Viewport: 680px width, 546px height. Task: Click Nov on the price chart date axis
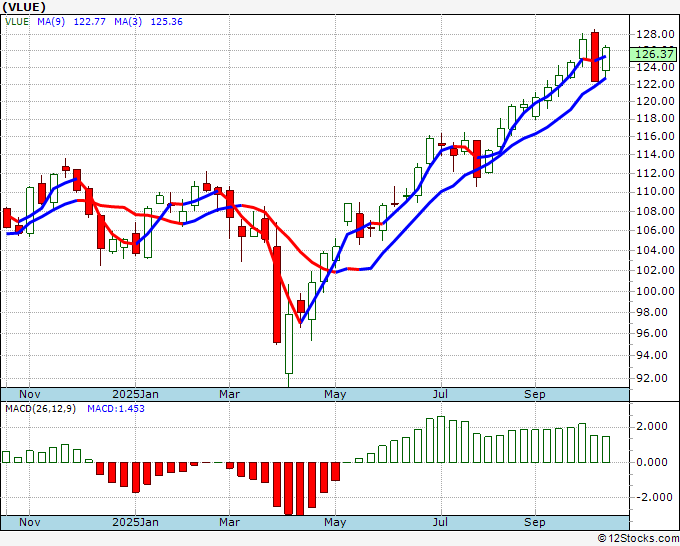pos(30,394)
